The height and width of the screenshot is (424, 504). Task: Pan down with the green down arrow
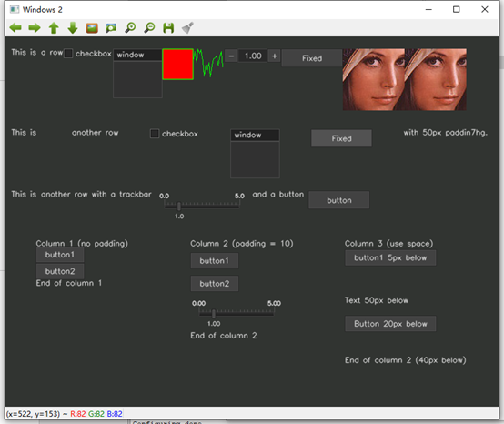73,28
